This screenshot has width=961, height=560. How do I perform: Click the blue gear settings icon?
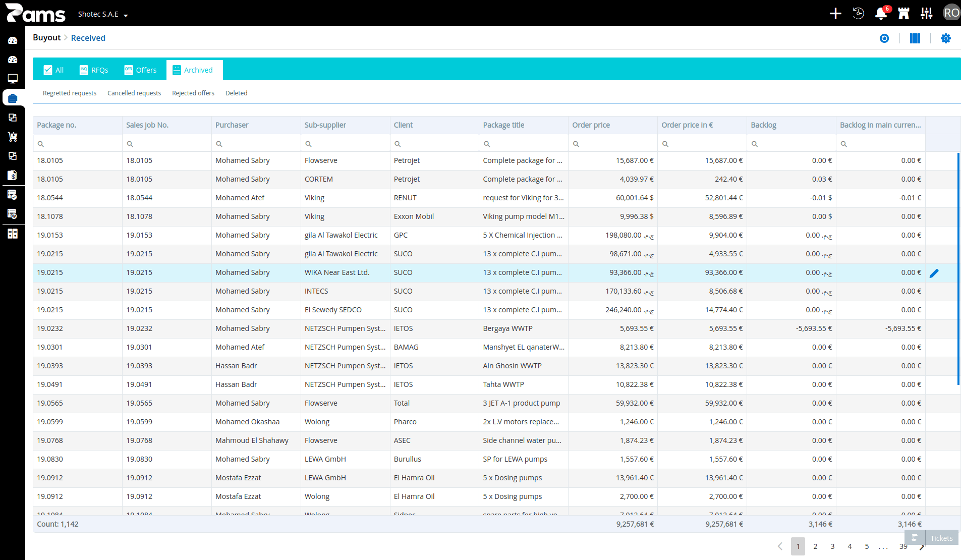946,38
